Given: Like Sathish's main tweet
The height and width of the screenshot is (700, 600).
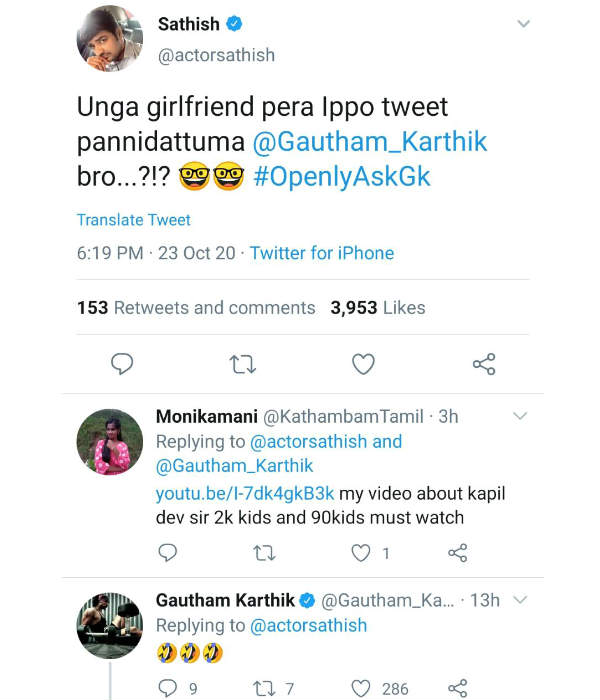Looking at the screenshot, I should (363, 364).
